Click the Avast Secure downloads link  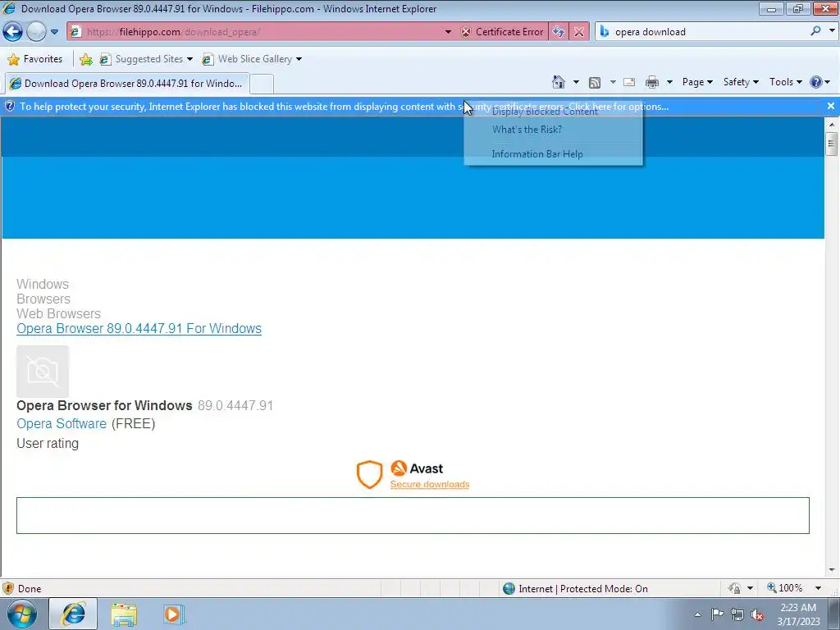click(x=430, y=484)
